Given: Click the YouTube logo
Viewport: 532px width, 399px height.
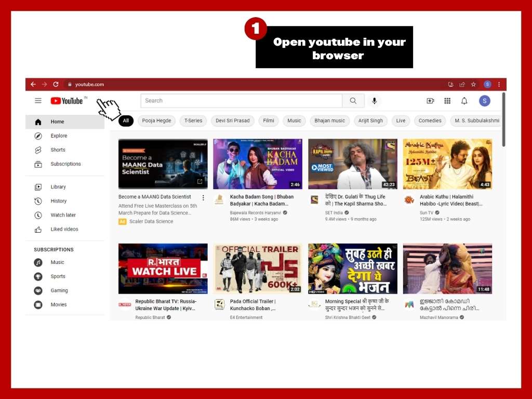Looking at the screenshot, I should 67,101.
